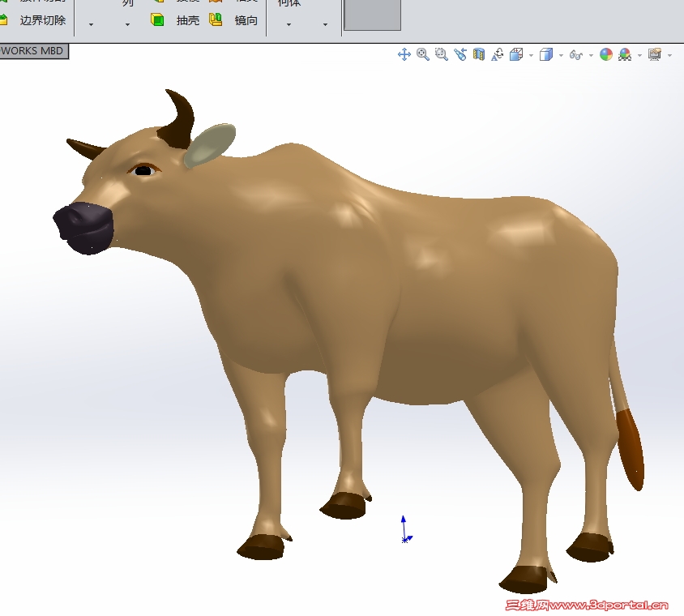Select the Boundary Cut (边界切除) tool
The width and height of the screenshot is (684, 616).
pyautogui.click(x=39, y=20)
